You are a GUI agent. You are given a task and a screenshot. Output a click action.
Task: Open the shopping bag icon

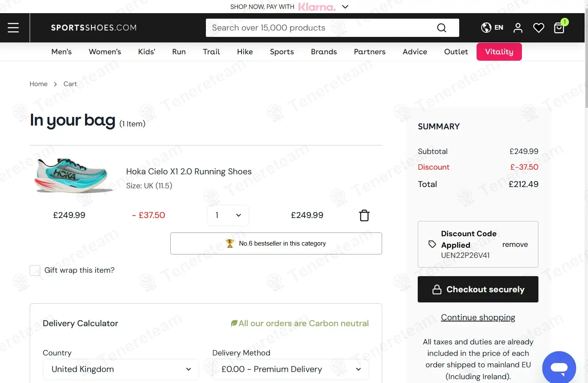[x=559, y=28]
